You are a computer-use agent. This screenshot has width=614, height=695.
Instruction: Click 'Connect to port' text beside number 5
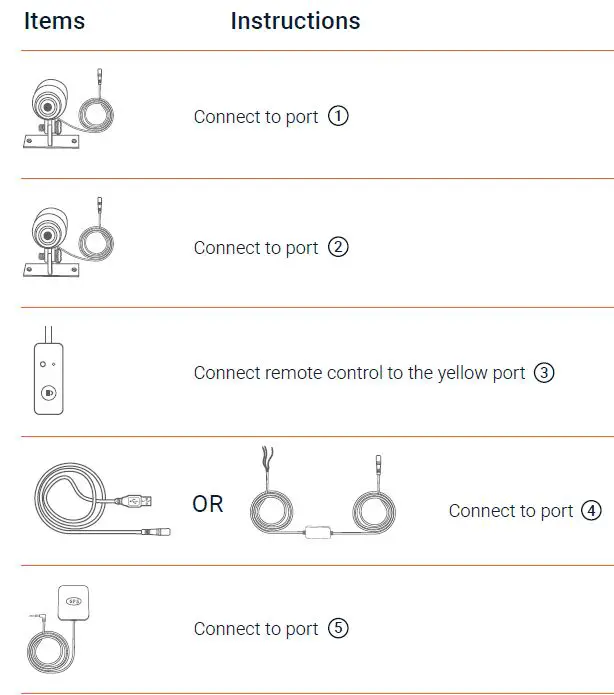pyautogui.click(x=256, y=629)
